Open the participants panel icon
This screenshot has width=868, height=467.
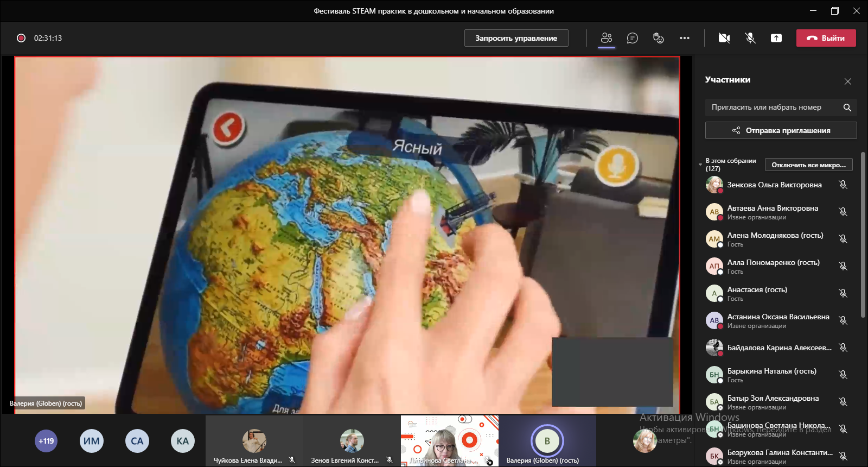607,38
